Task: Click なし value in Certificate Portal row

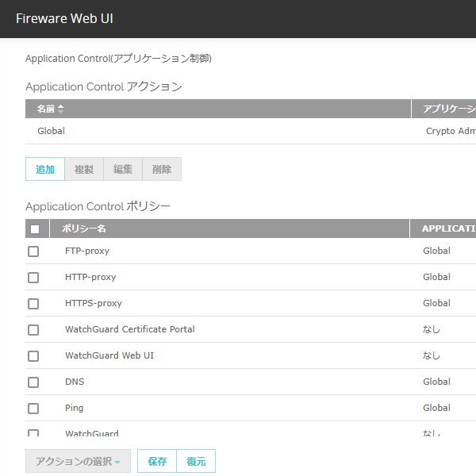Action: click(432, 329)
